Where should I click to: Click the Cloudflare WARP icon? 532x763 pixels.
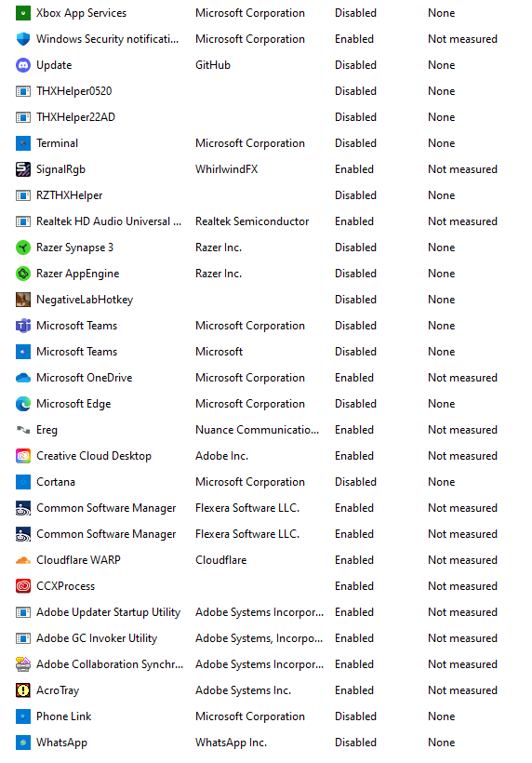coord(23,560)
